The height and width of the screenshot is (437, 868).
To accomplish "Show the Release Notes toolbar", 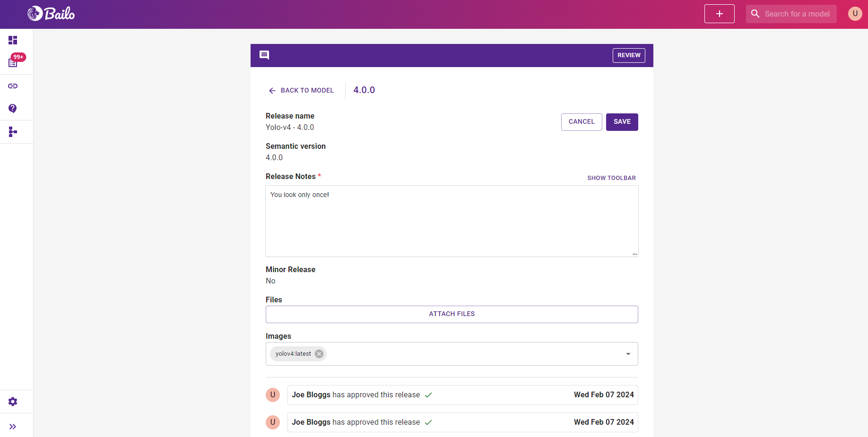I will click(x=611, y=178).
